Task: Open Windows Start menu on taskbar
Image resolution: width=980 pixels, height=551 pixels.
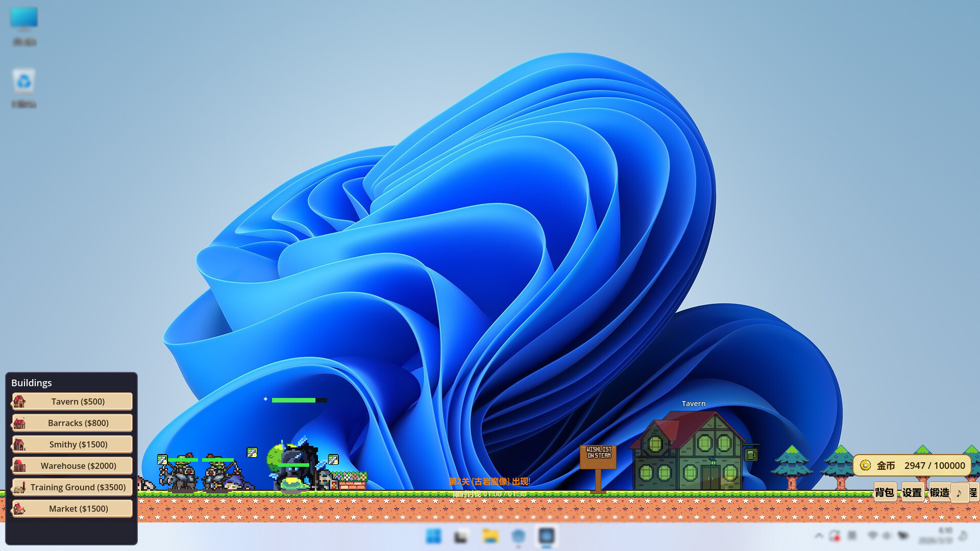Action: click(433, 536)
